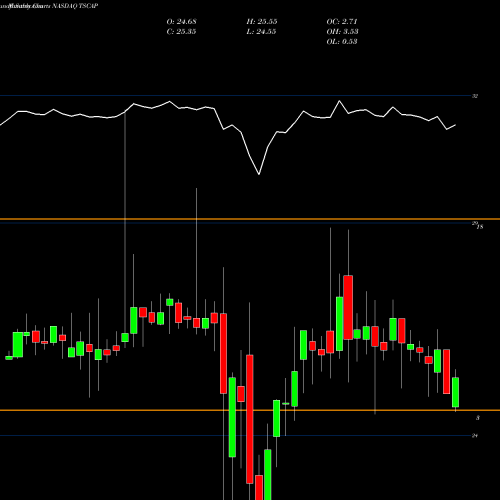Click the '24' price axis label

tap(475, 435)
